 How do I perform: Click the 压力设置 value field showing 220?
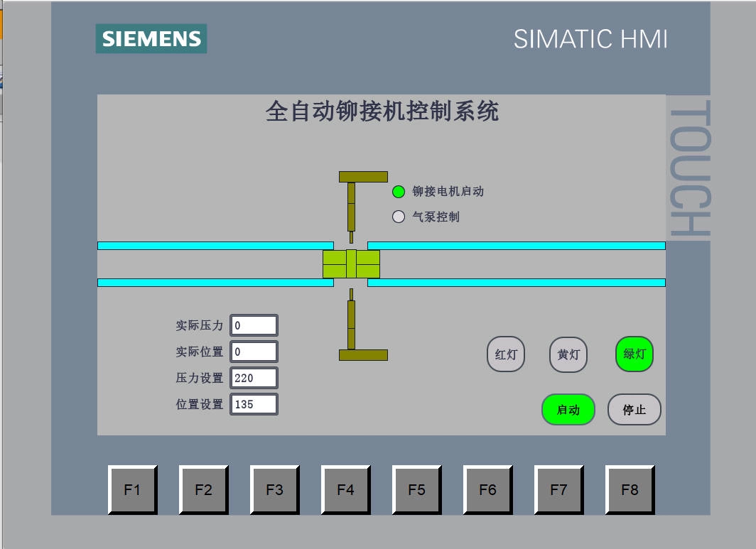[x=254, y=378]
